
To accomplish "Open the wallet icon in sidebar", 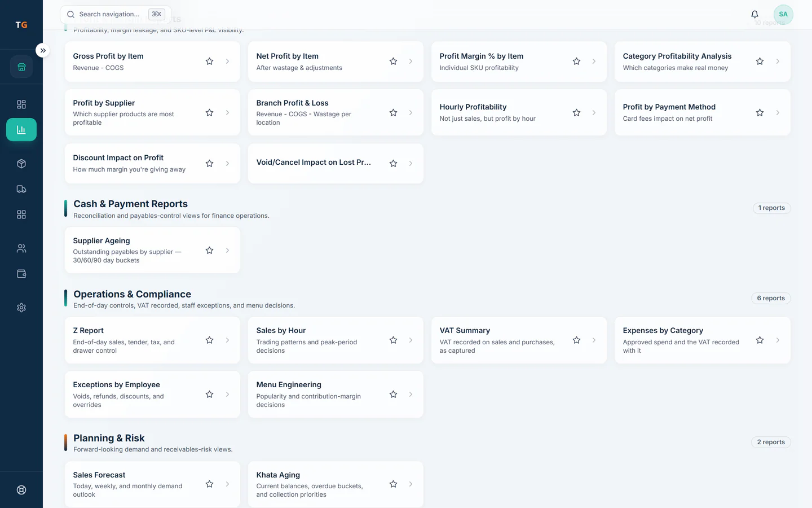I will [21, 274].
